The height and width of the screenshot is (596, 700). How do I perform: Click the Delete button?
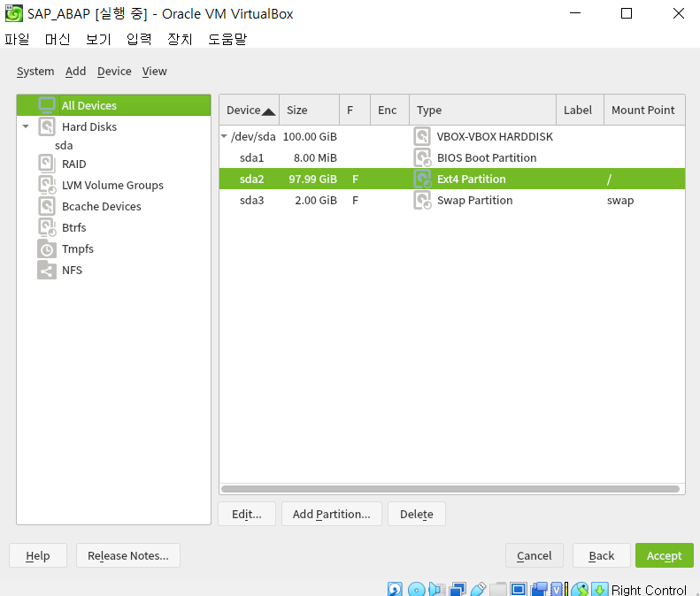[417, 514]
